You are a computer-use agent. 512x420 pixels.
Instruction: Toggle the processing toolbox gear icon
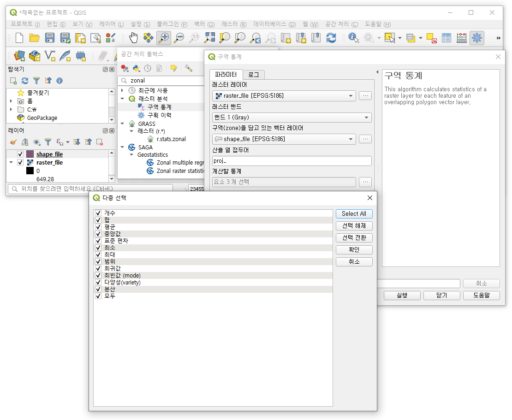pos(477,38)
